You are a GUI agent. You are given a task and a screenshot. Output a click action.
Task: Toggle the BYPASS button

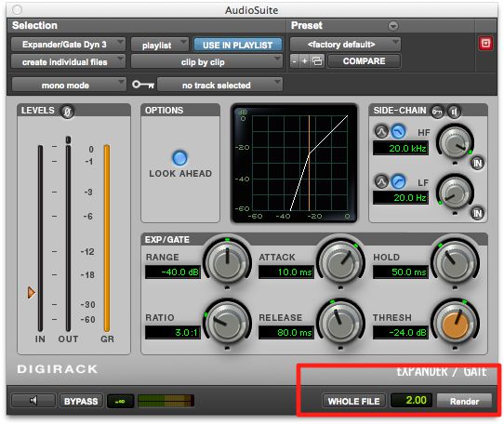(x=81, y=401)
